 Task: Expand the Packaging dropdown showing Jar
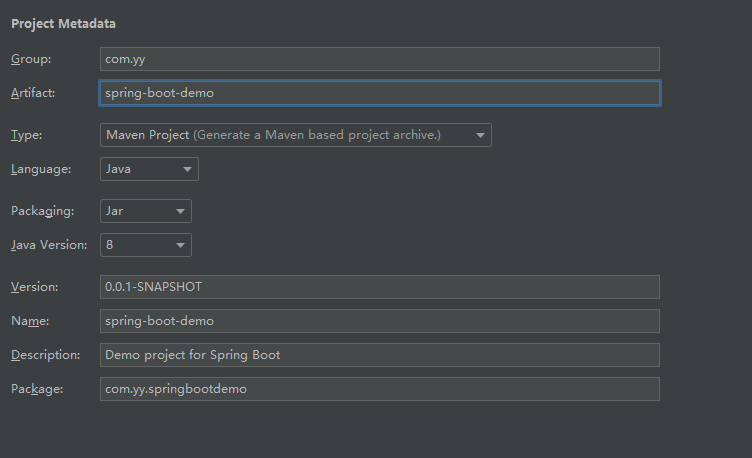146,211
